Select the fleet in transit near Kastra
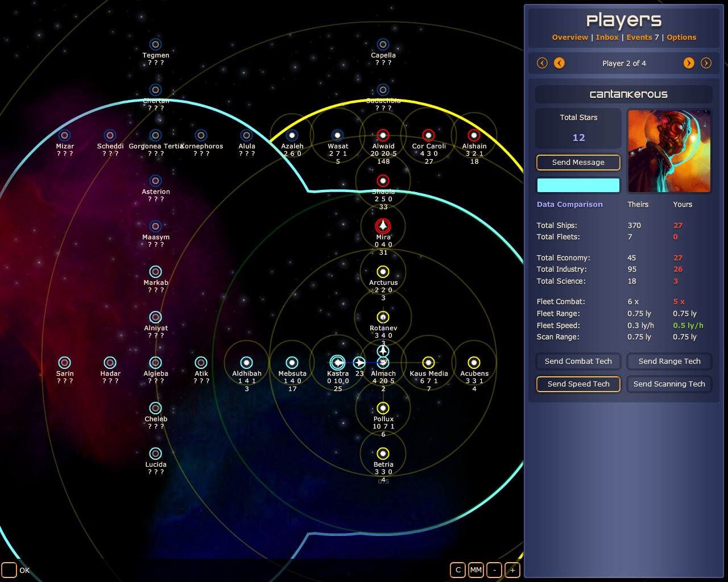 [359, 363]
